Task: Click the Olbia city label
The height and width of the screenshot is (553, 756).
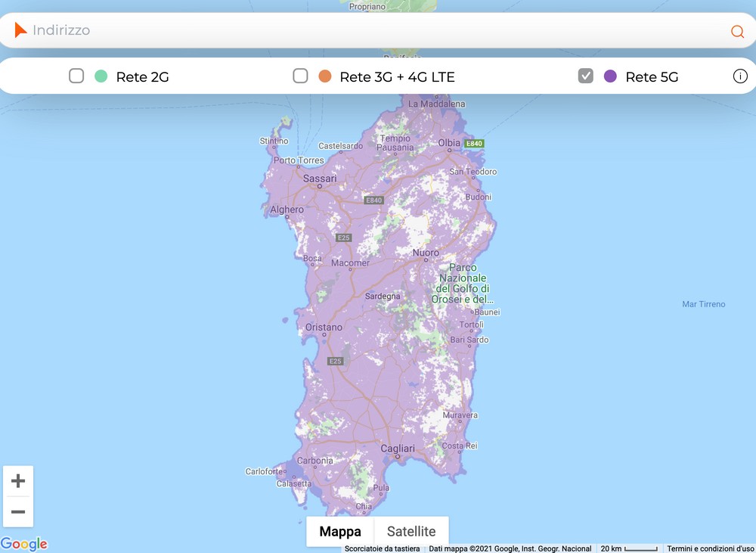Action: pos(449,143)
